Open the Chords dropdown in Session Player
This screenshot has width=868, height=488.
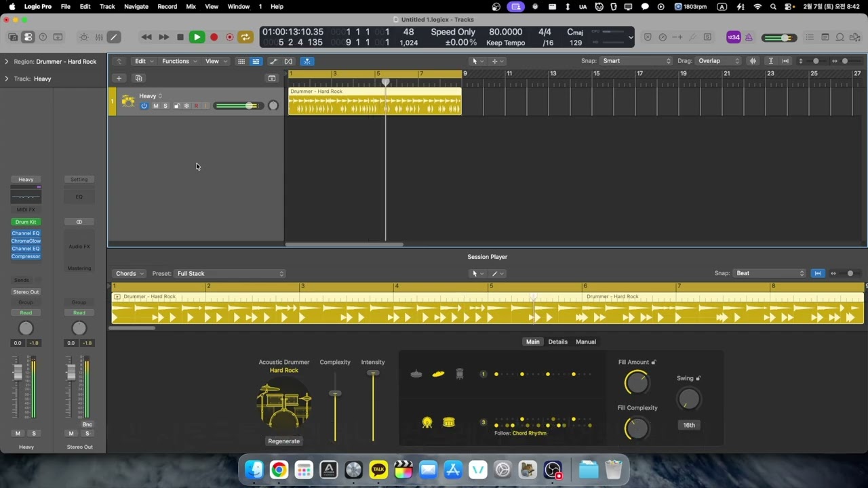129,273
